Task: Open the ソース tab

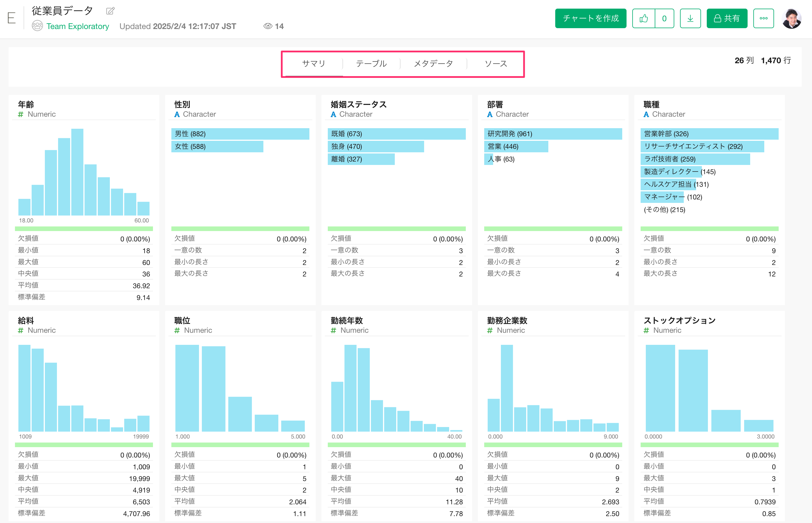Action: coord(496,64)
